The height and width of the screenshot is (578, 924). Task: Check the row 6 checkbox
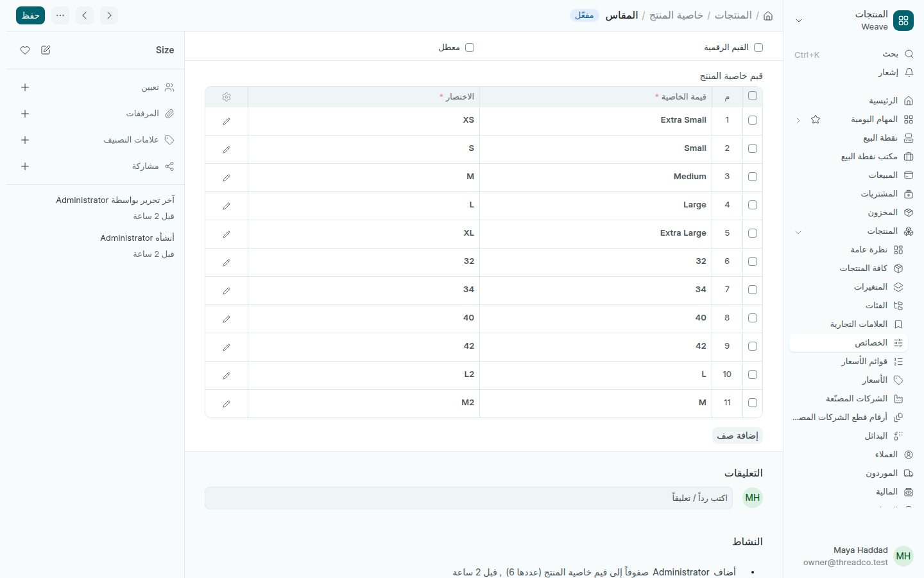click(x=753, y=261)
